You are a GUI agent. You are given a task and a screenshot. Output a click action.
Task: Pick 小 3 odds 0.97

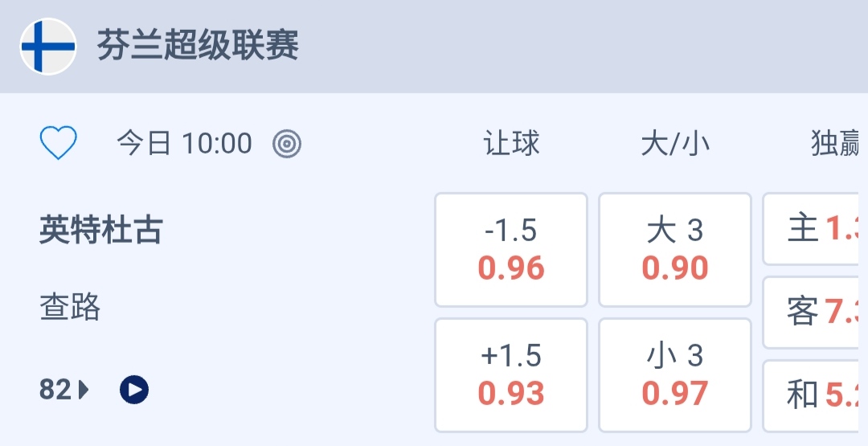pos(675,375)
